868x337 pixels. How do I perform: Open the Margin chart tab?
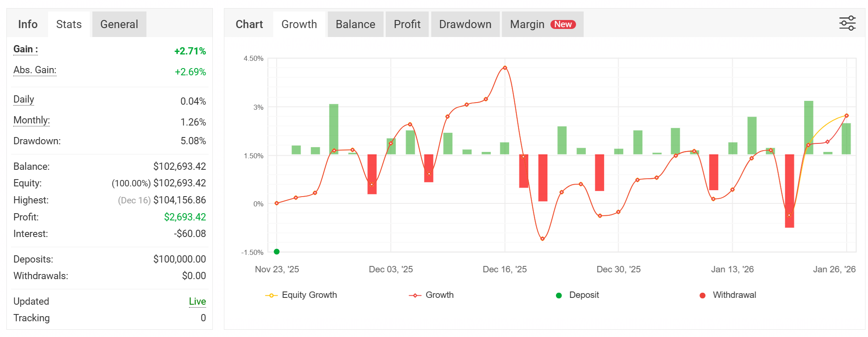click(542, 24)
